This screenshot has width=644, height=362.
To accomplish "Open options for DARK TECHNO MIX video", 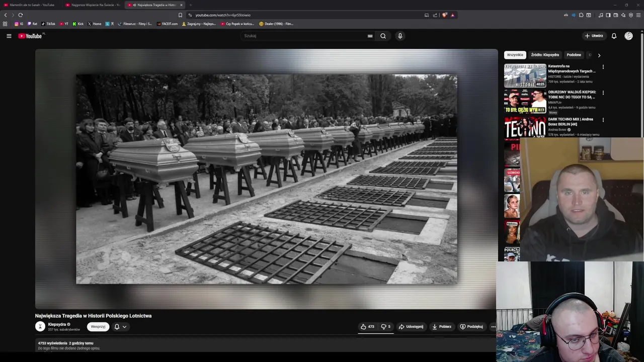I will 603,120.
